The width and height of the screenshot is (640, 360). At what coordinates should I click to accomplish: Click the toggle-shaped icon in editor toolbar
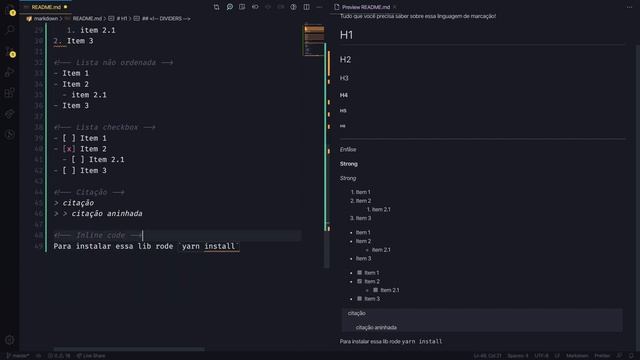pyautogui.click(x=255, y=7)
